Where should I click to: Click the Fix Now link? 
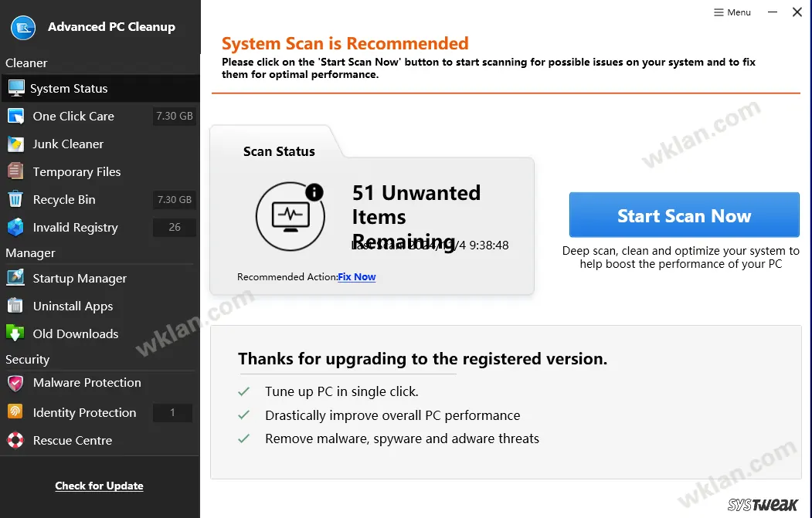pyautogui.click(x=357, y=277)
